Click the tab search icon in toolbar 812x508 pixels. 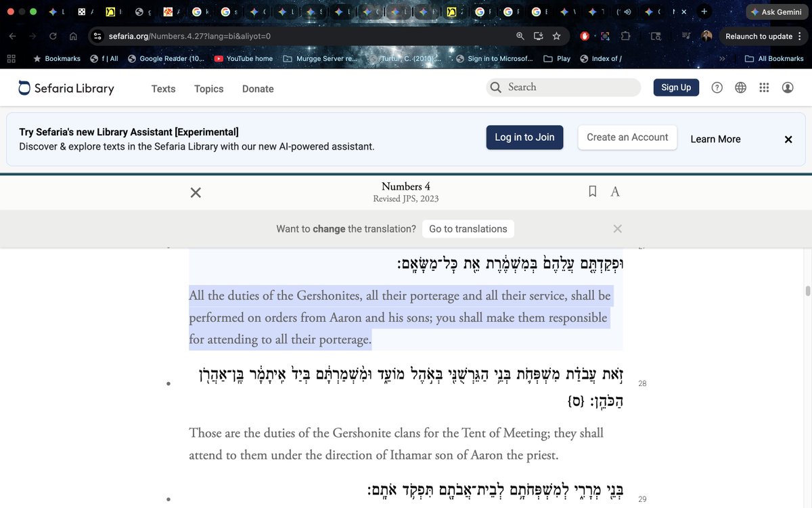655,36
